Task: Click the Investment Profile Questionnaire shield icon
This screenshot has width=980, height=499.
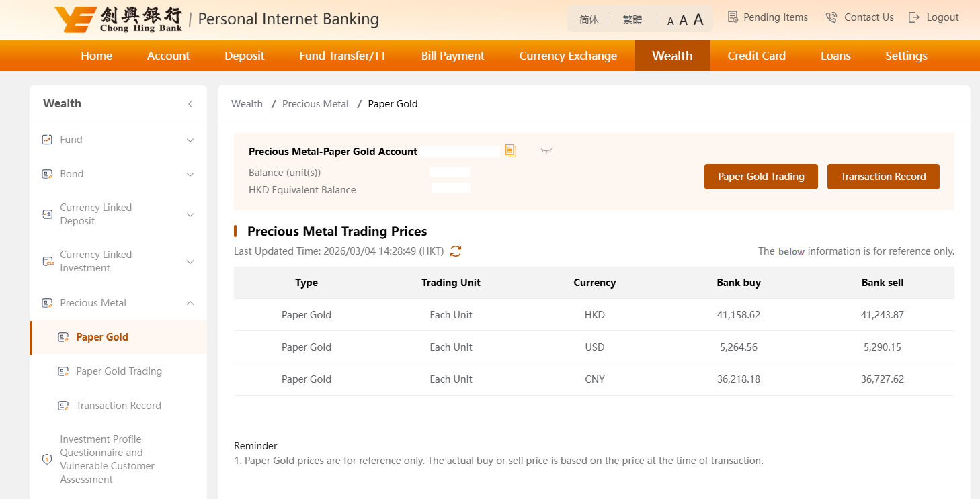Action: point(47,459)
